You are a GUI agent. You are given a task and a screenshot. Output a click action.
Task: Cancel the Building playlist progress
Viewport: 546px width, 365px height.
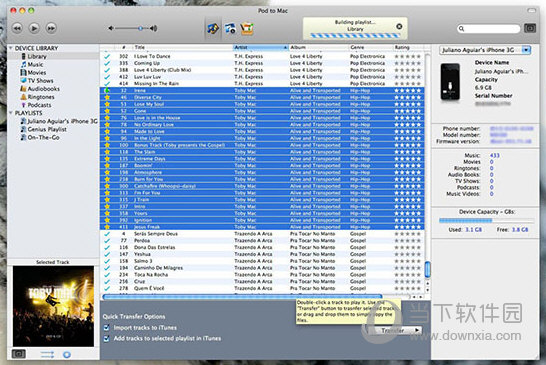click(399, 26)
